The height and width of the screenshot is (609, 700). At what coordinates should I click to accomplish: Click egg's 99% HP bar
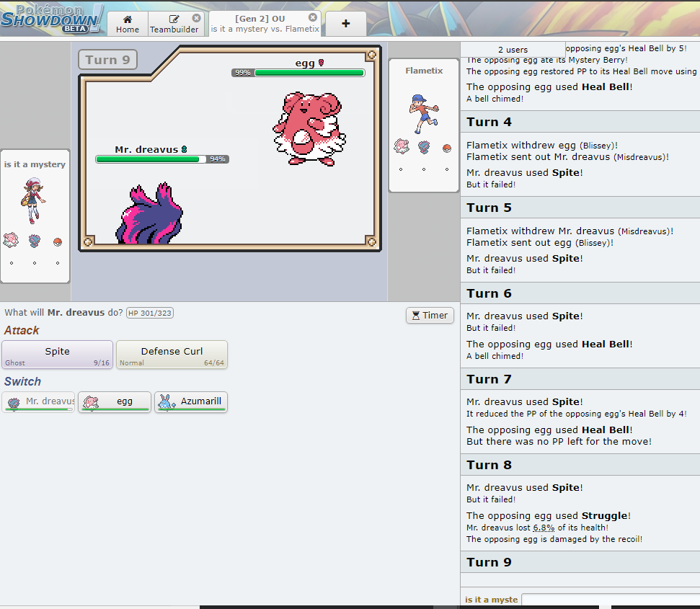point(298,73)
